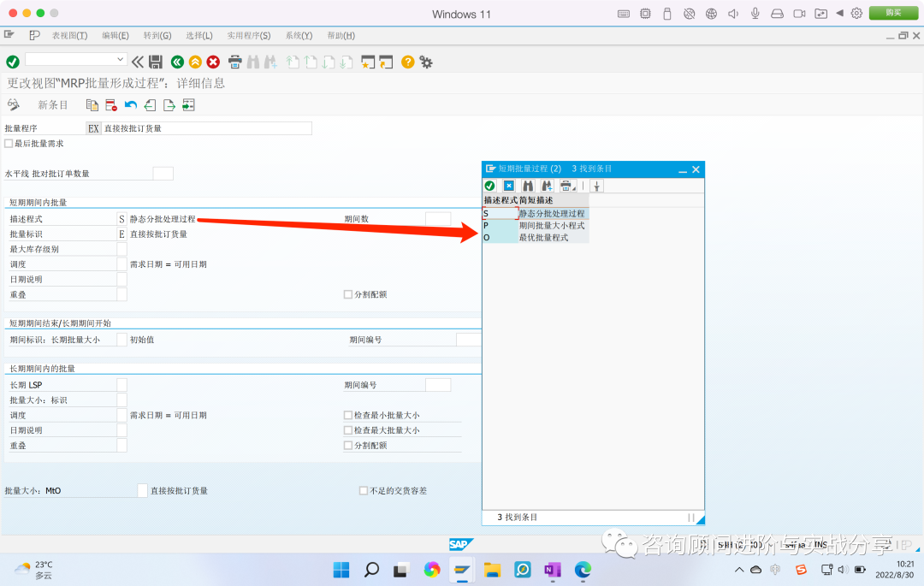Click the 最大库存级别 input field

click(121, 249)
